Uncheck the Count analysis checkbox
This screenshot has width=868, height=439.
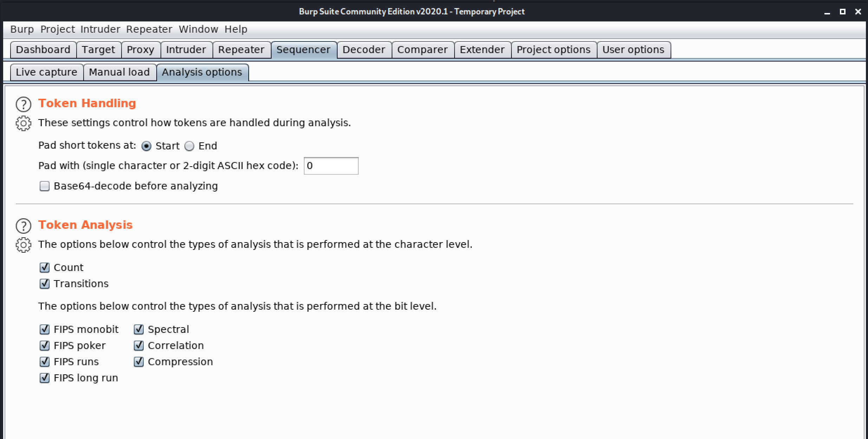(x=45, y=267)
